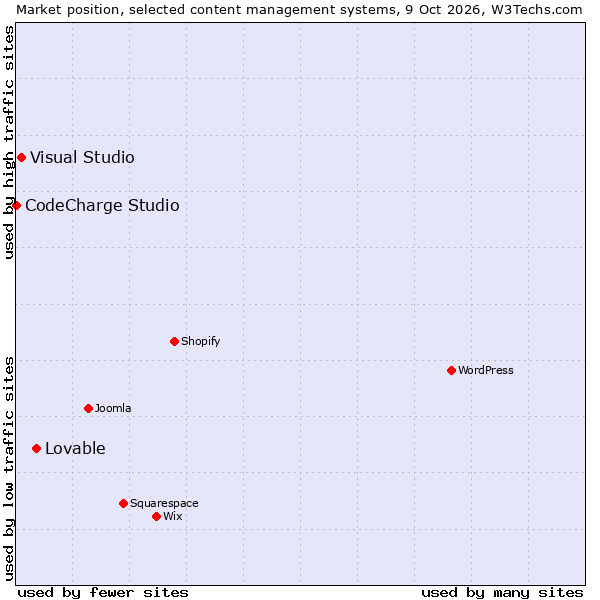Click the CodeCharge Studio red data point
600x600 pixels.
pos(16,205)
